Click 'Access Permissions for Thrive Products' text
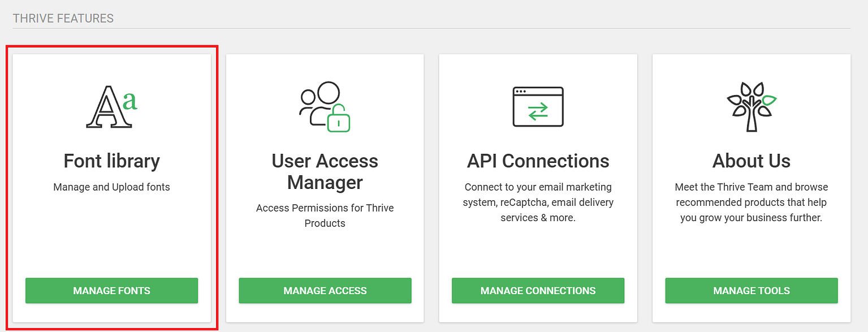This screenshot has height=332, width=868. coord(325,215)
